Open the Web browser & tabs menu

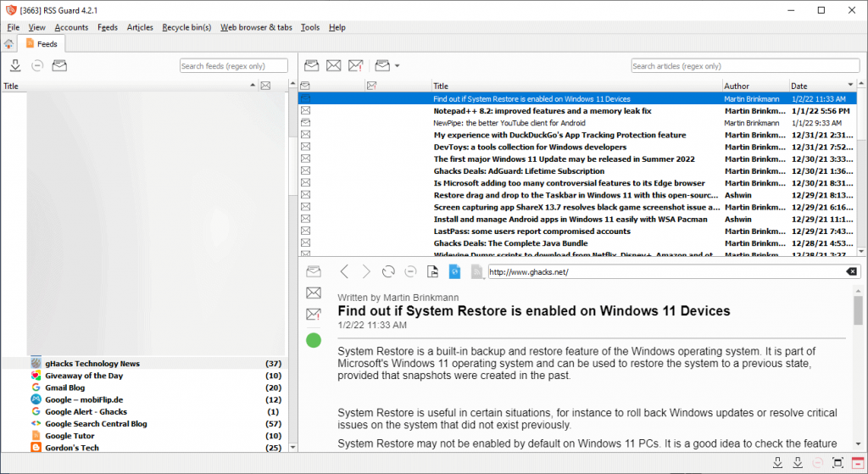click(x=256, y=27)
